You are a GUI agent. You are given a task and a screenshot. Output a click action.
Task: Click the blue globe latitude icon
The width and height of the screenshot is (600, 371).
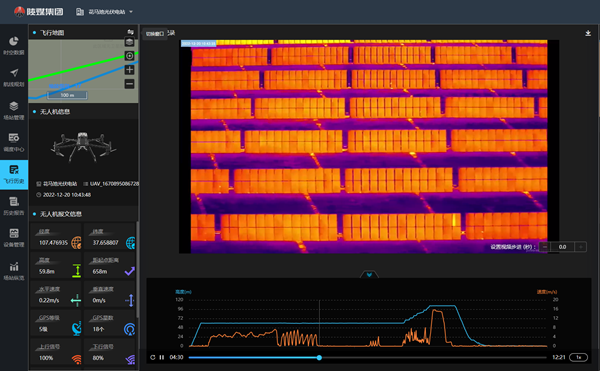point(130,242)
